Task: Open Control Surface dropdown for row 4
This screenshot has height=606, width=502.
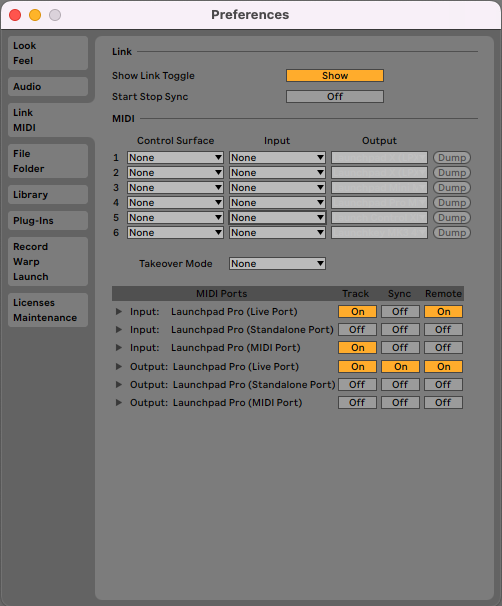Action: pyautogui.click(x=175, y=203)
